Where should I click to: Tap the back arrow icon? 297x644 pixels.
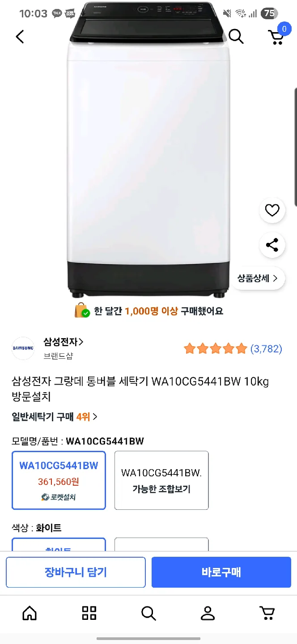click(x=20, y=37)
